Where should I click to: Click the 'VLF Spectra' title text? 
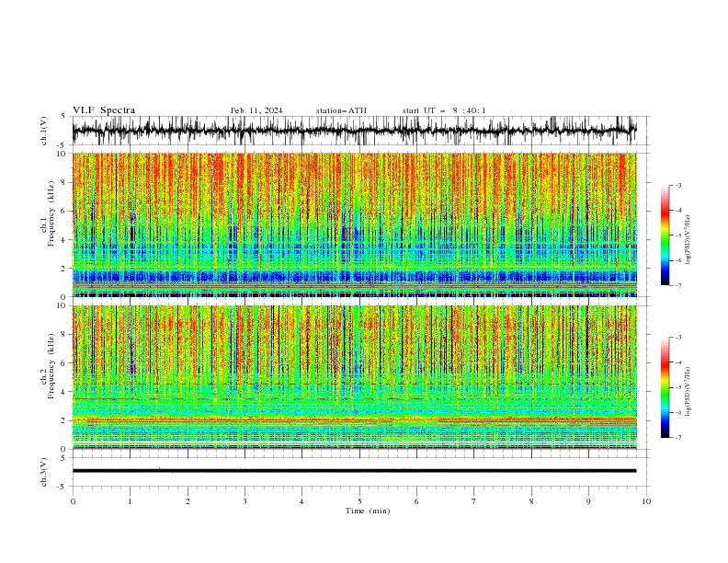click(x=104, y=110)
